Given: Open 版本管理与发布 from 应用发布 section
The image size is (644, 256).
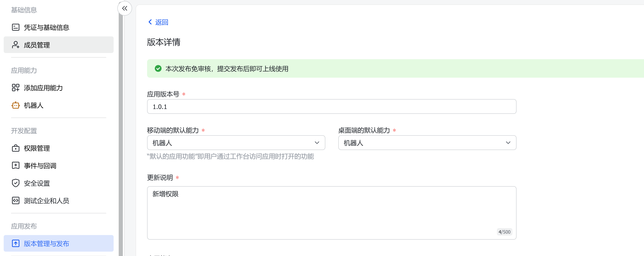Looking at the screenshot, I should click(x=46, y=244).
